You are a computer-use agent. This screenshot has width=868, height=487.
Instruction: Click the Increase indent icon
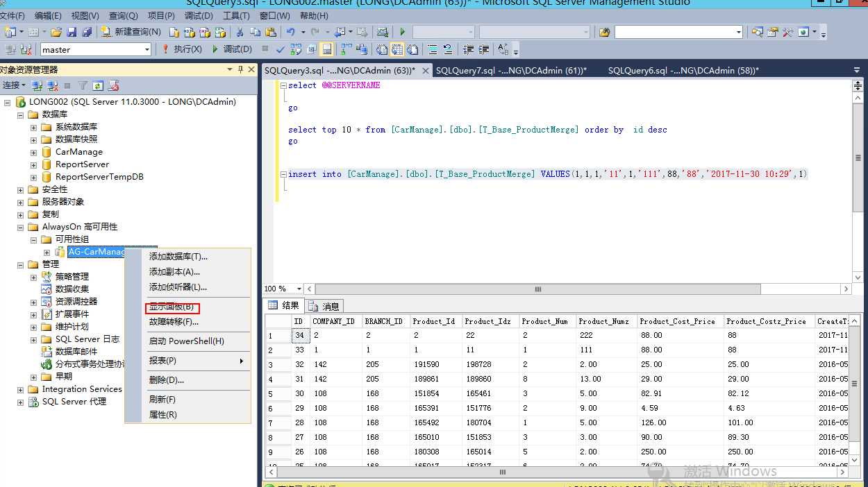[483, 49]
